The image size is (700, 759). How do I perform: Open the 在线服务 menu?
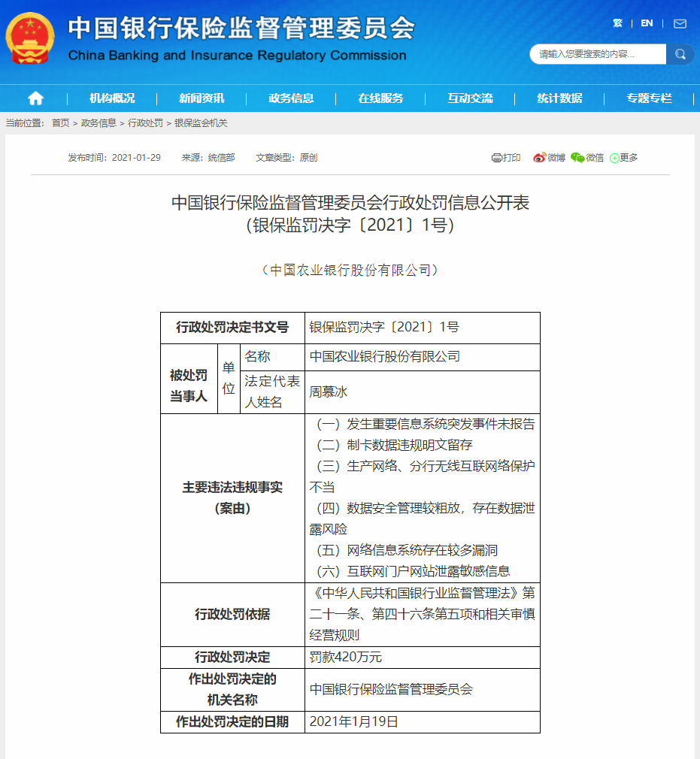(380, 98)
